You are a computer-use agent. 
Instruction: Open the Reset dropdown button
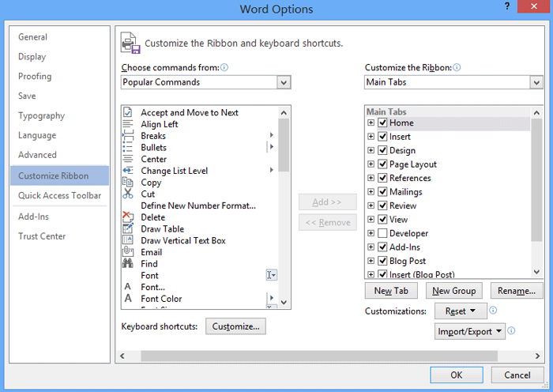pos(461,311)
